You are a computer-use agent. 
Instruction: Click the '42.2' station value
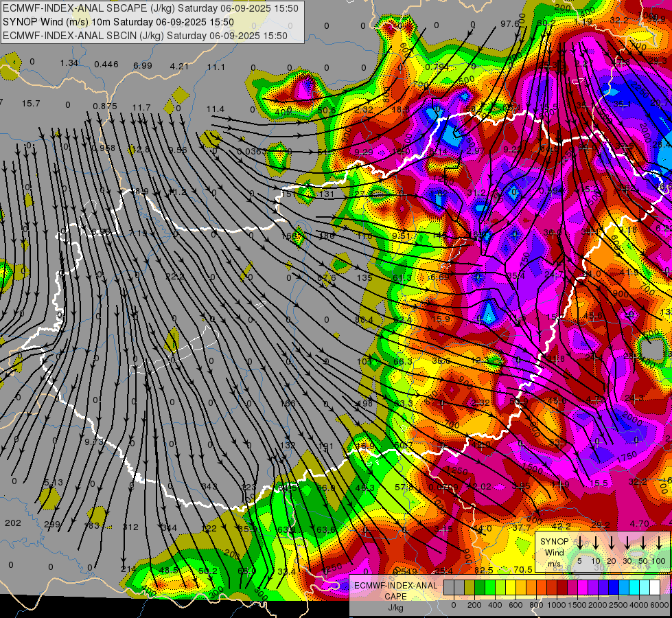561,526
